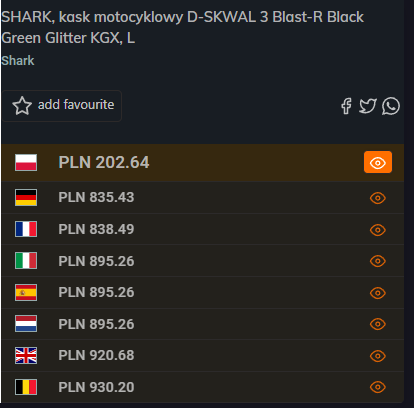Open eye icon for PLN 838.49 offer
Image resolution: width=414 pixels, height=408 pixels.
378,230
